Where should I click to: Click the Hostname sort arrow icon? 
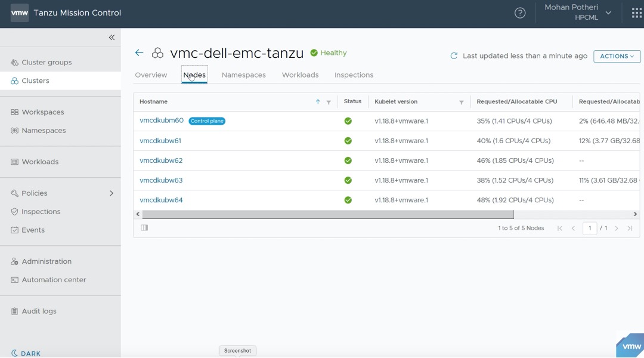tap(317, 102)
